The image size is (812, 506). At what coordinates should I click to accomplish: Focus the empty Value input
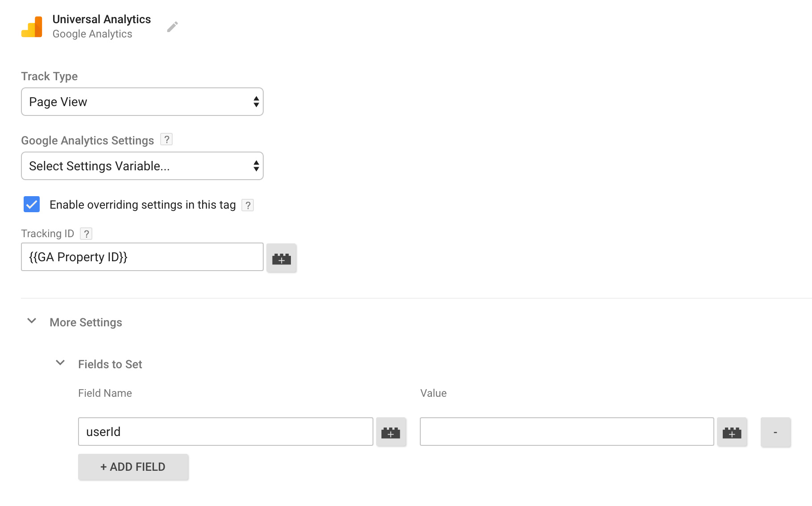pos(567,432)
